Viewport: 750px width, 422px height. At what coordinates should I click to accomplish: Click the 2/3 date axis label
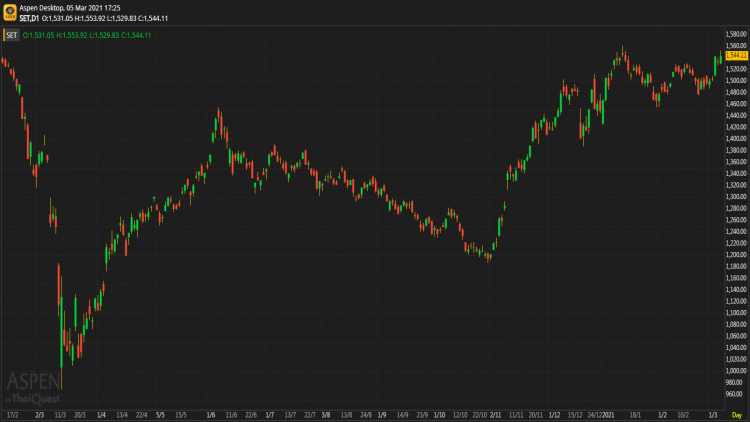click(x=40, y=415)
